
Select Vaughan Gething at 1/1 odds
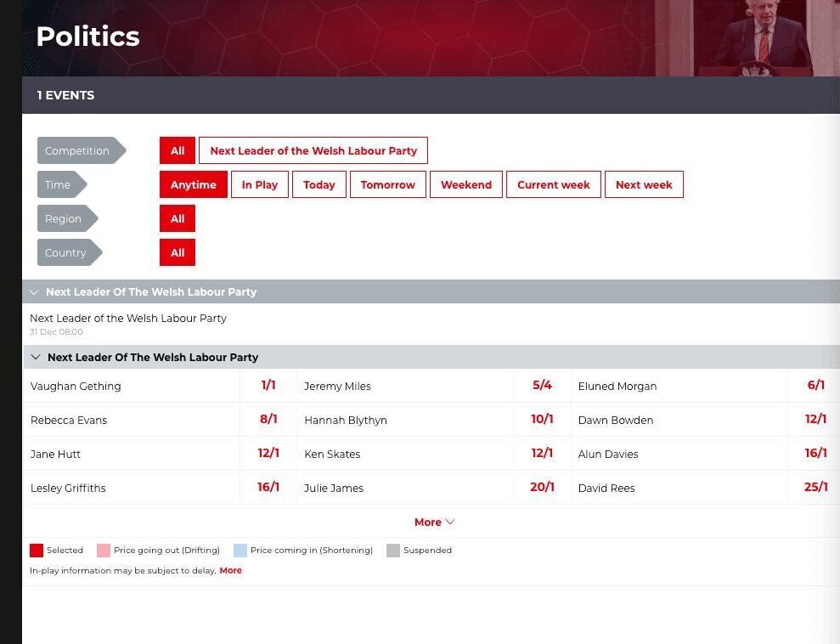tap(268, 385)
